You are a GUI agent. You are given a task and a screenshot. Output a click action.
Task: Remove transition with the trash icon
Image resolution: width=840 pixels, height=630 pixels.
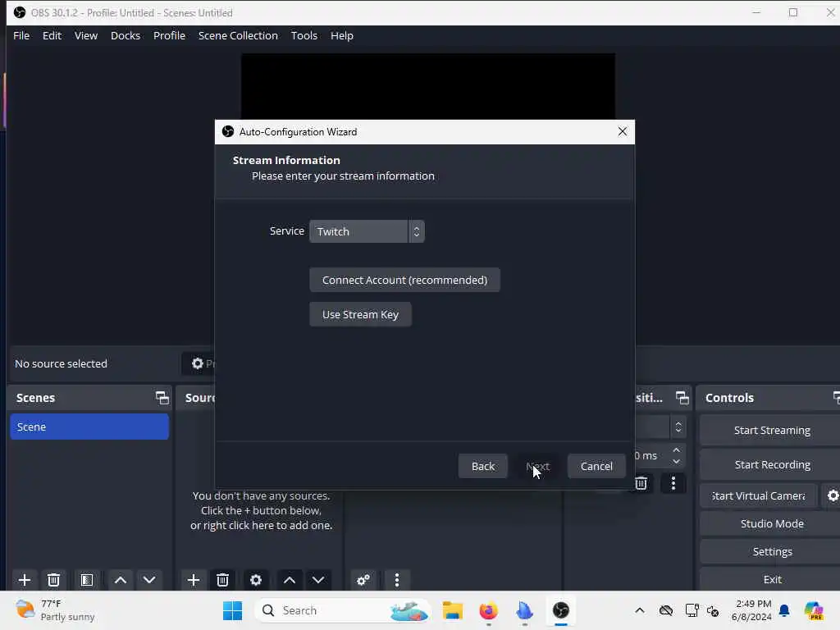pos(641,483)
